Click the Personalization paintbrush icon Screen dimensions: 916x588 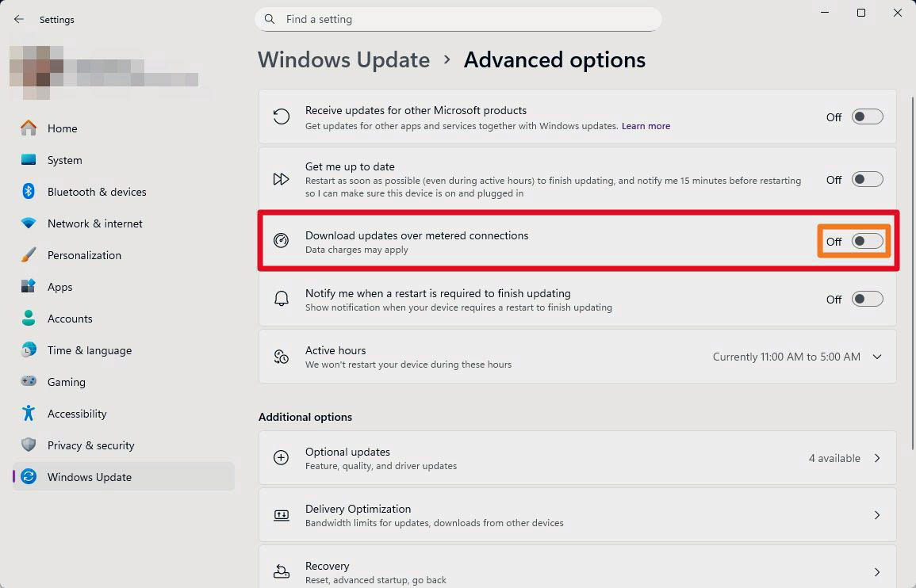(x=29, y=255)
